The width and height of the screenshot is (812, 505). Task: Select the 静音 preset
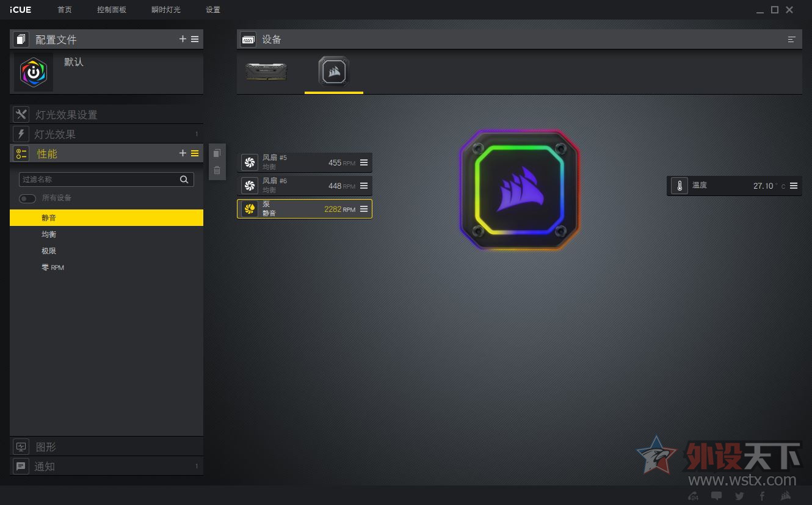point(106,218)
